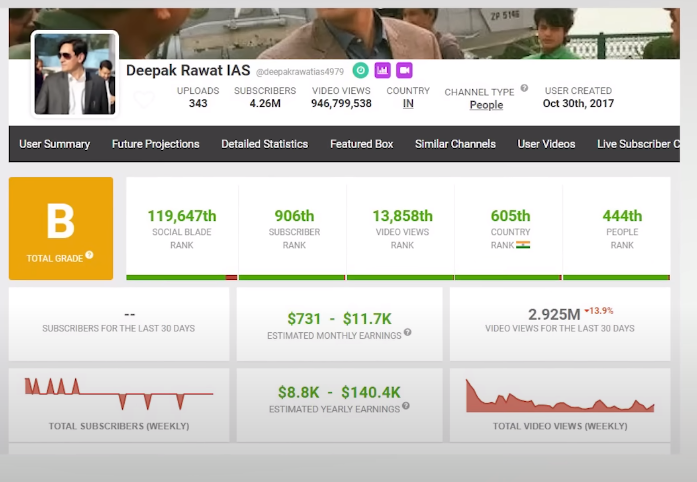Go to the Similar Channels tab
This screenshot has width=697, height=482.
[455, 144]
